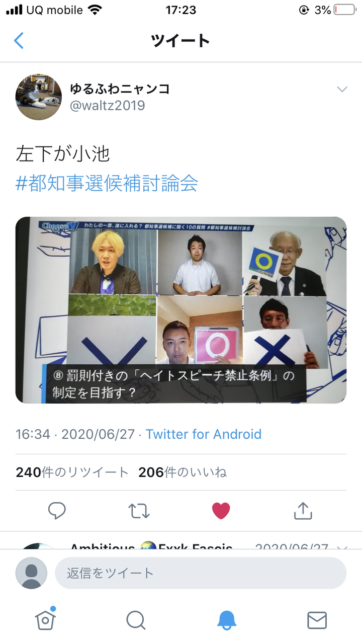View the 240 retweets list
This screenshot has width=362, height=644.
point(72,472)
